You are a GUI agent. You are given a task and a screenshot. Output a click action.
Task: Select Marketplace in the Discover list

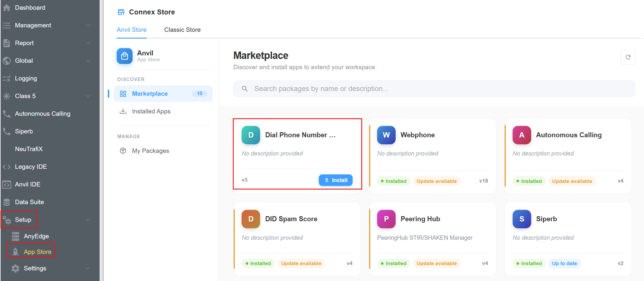163,94
